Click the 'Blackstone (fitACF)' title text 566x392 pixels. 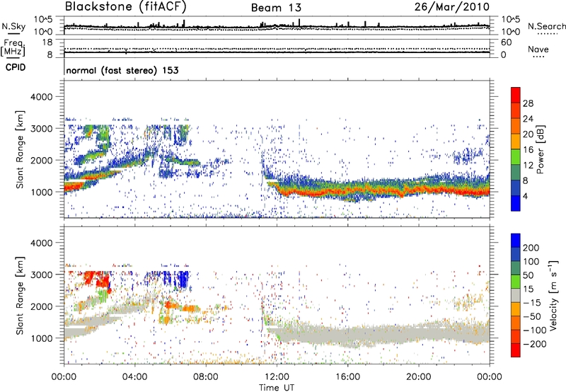pyautogui.click(x=126, y=6)
